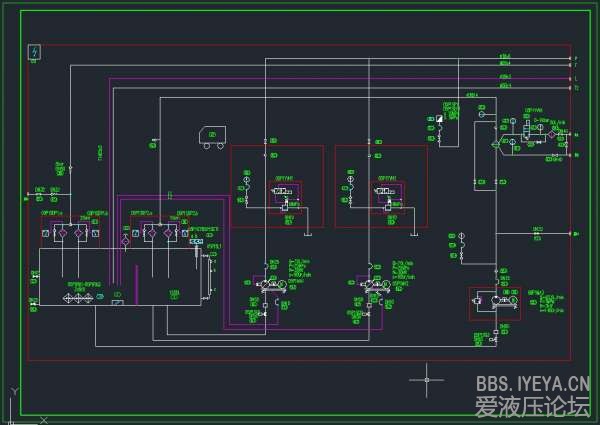The width and height of the screenshot is (600, 425).
Task: Click the Chinese forum name watermark
Action: point(532,407)
